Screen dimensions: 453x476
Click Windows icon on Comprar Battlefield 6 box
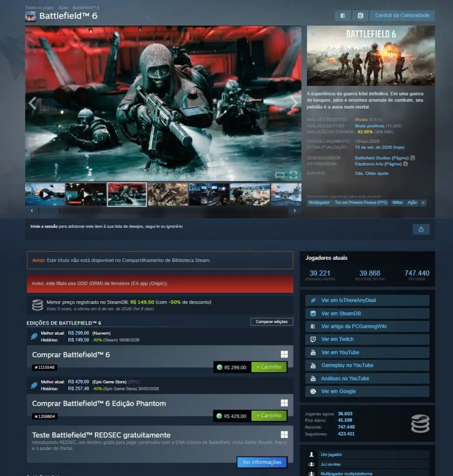[x=284, y=354]
